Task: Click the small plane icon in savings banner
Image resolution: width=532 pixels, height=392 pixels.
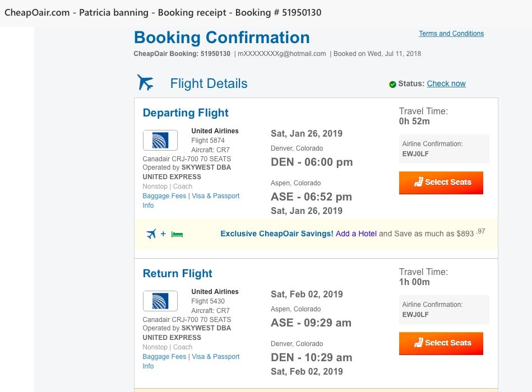Action: (151, 234)
